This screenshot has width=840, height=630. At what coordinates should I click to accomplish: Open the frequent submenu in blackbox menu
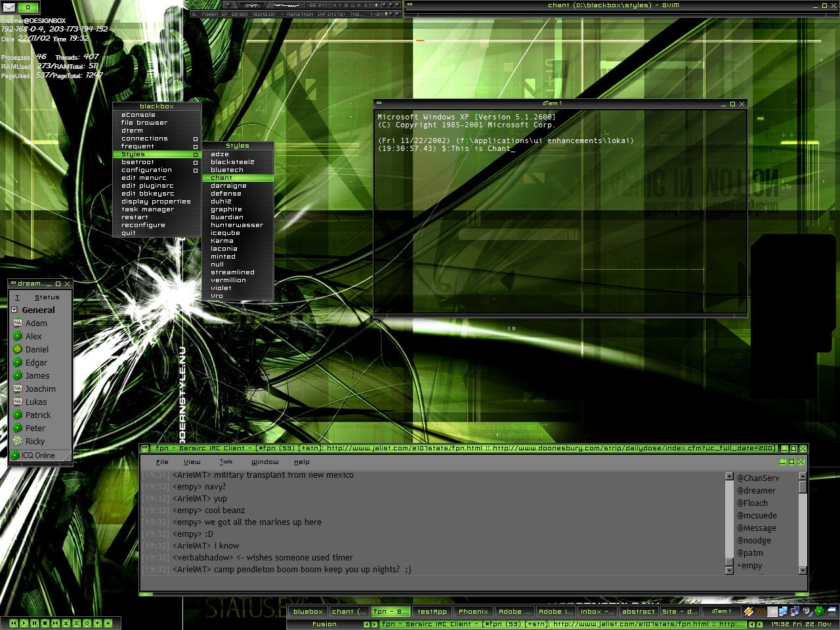[x=157, y=146]
